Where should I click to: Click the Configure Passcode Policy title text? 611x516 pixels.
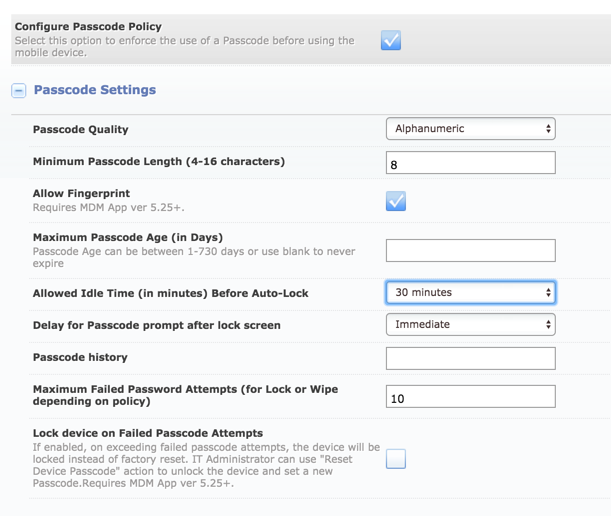(x=88, y=26)
